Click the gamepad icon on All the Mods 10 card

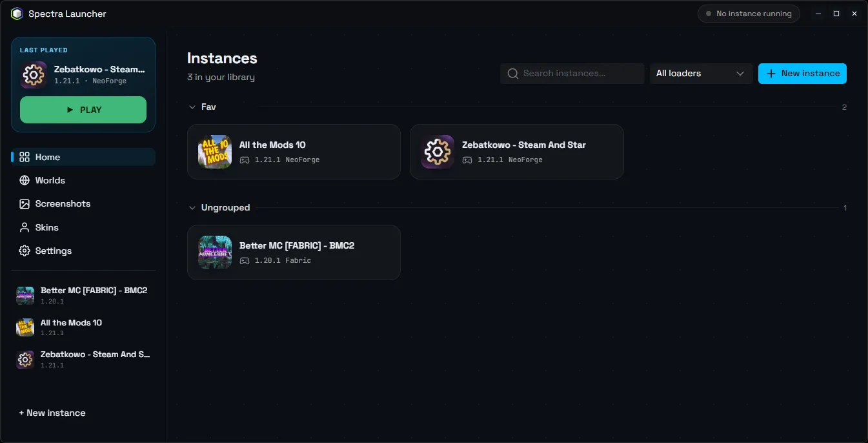[245, 160]
